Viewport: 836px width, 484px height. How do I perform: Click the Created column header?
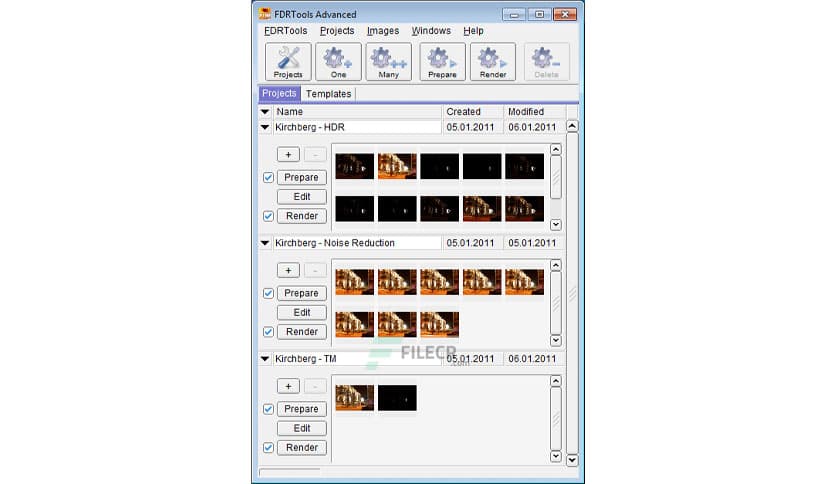click(x=473, y=112)
